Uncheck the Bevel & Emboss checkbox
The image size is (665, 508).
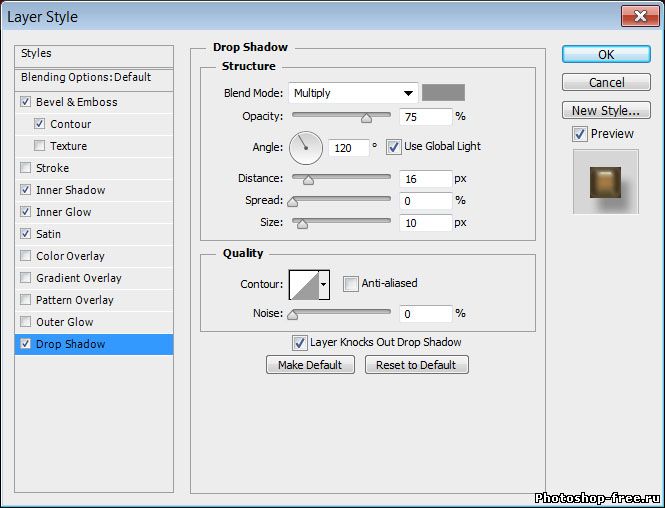click(x=25, y=102)
